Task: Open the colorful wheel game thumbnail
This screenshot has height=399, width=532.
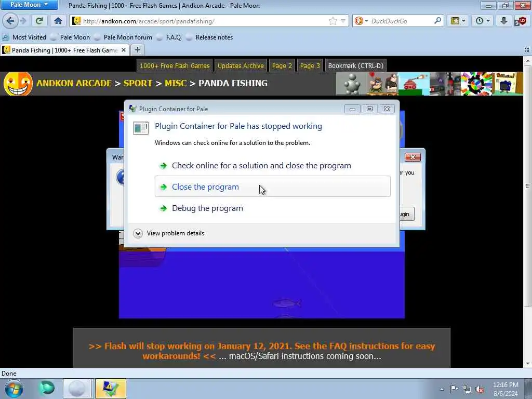Action: pos(476,84)
